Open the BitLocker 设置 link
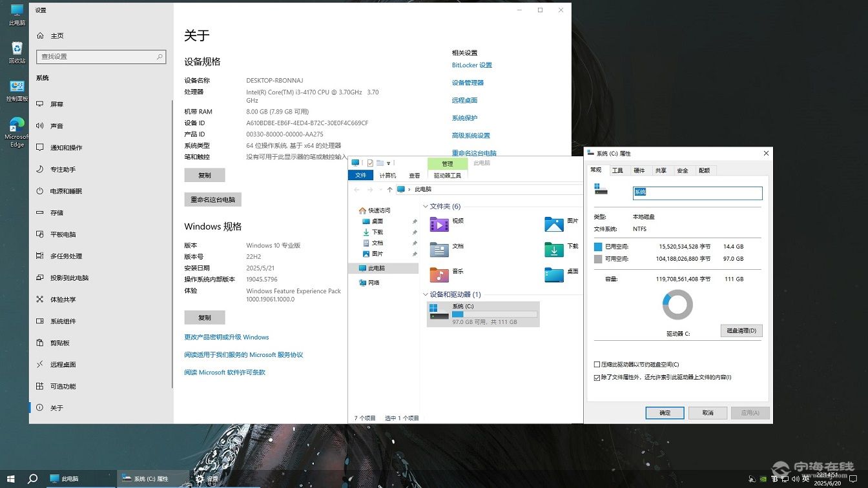 click(x=472, y=65)
